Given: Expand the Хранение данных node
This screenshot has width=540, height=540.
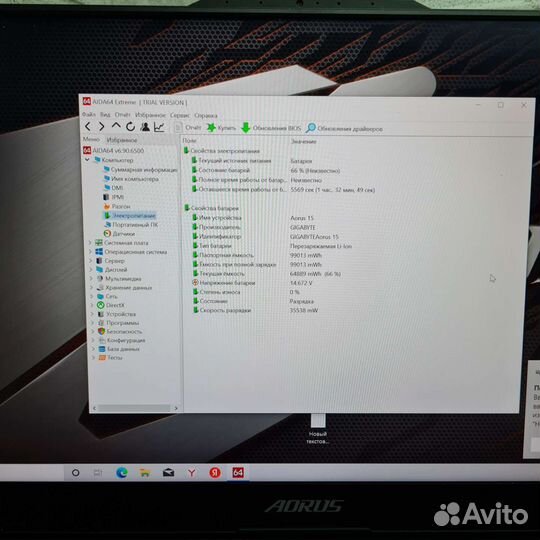Looking at the screenshot, I should pyautogui.click(x=92, y=287).
